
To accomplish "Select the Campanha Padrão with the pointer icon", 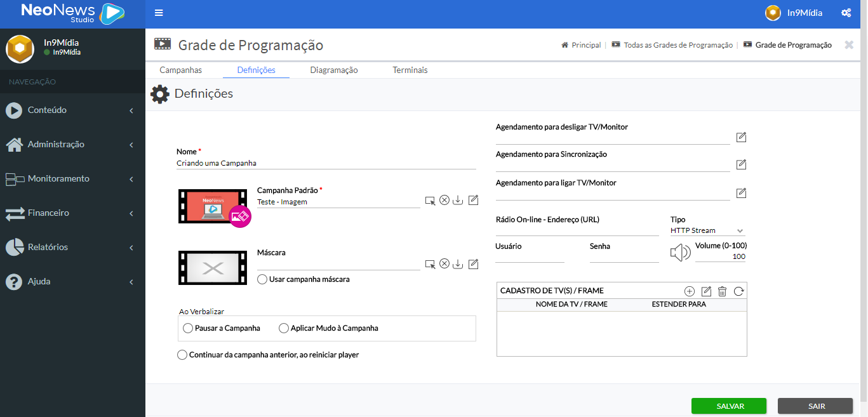I will [x=430, y=200].
